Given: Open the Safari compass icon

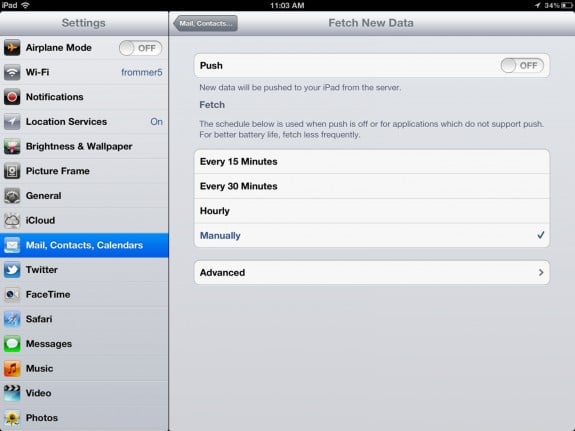Looking at the screenshot, I should coord(12,319).
